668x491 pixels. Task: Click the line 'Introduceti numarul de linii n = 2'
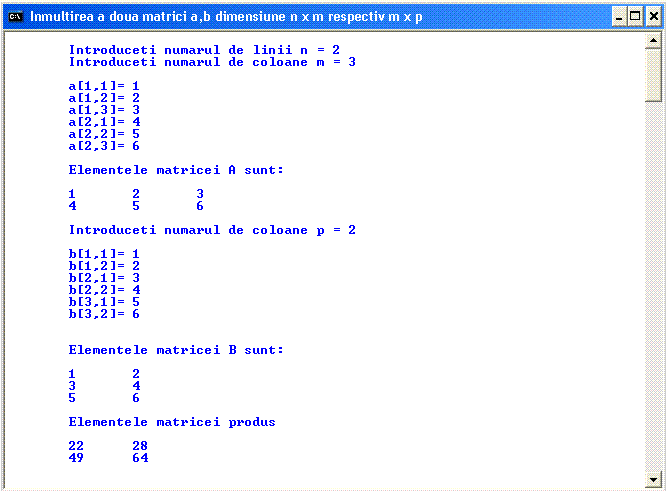[210, 49]
